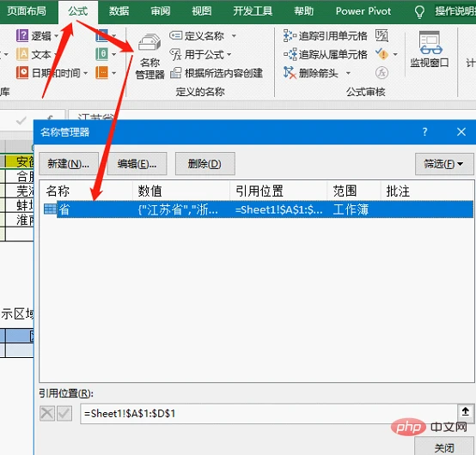Switch to the Page Layout (页面布局) tab
The height and width of the screenshot is (455, 476).
(x=27, y=11)
